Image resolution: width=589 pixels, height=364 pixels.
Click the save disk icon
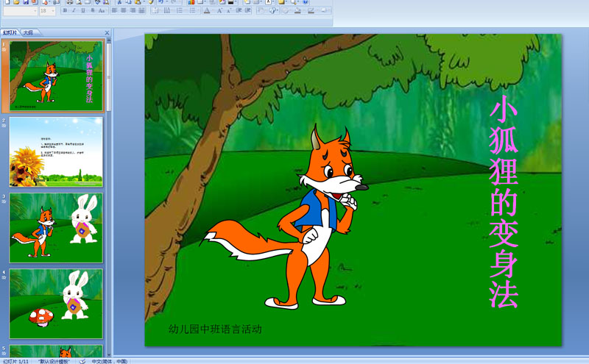pos(26,2)
